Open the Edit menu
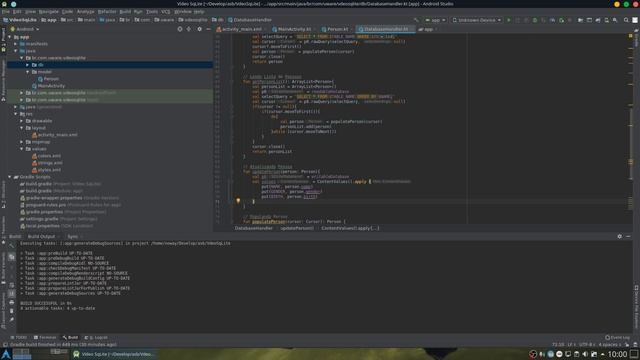This screenshot has height=360, width=640. coord(17,12)
